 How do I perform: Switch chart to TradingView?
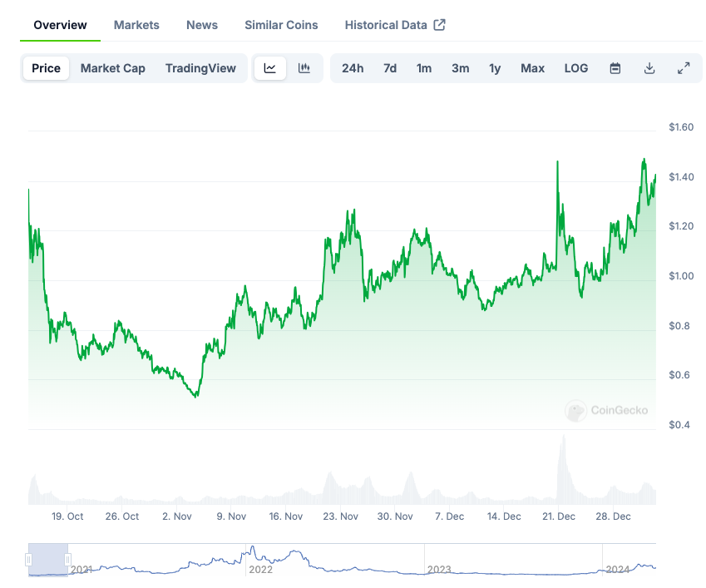coord(200,68)
